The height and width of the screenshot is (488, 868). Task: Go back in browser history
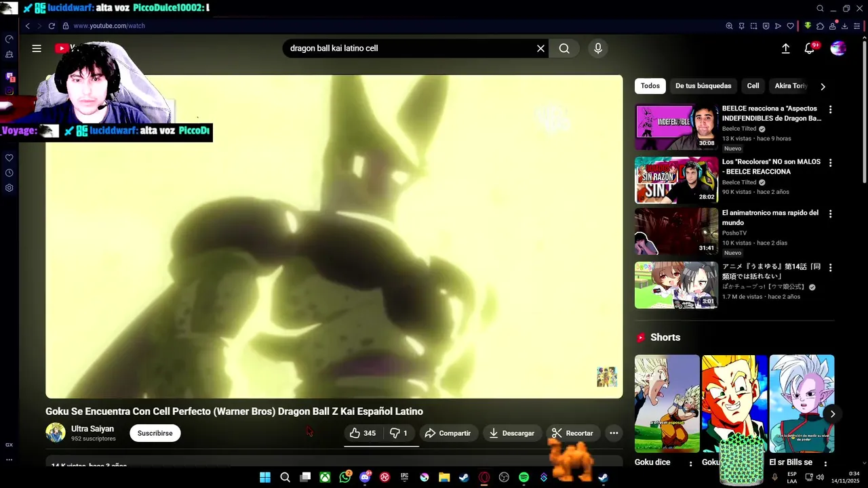(x=28, y=26)
